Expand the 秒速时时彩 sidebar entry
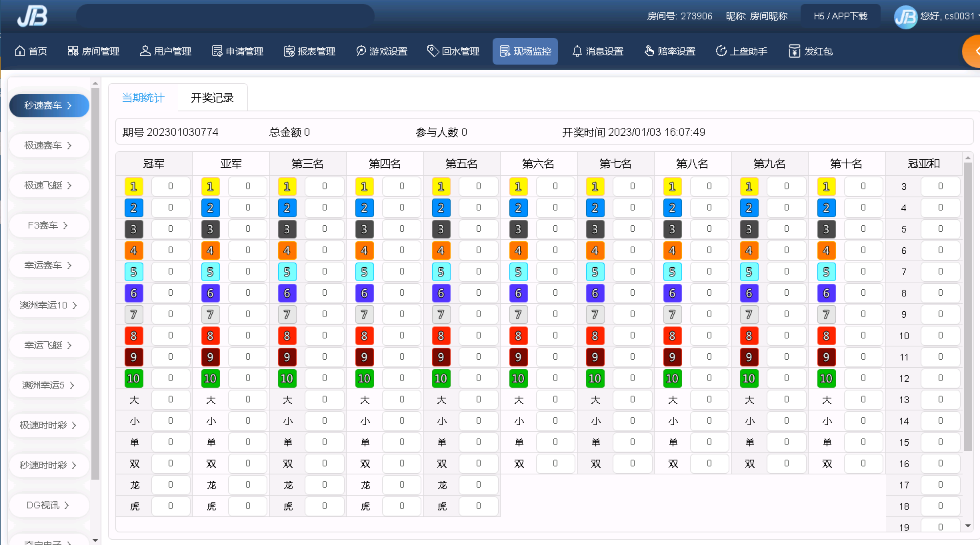 pyautogui.click(x=49, y=465)
